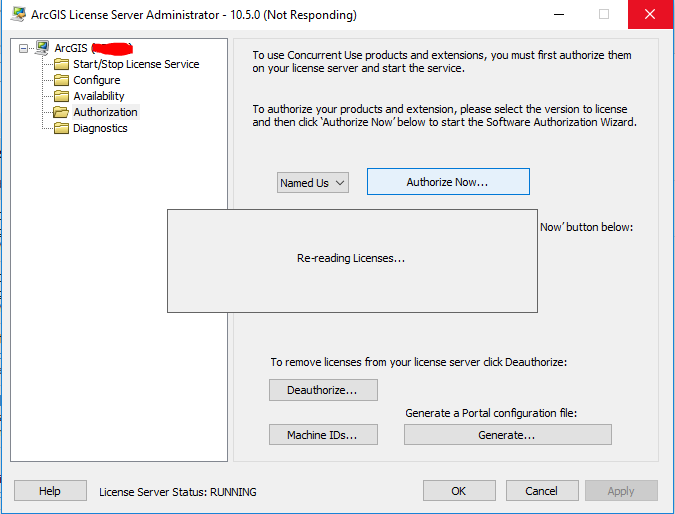675x514 pixels.
Task: Click the Authorize Now... button
Action: point(448,182)
